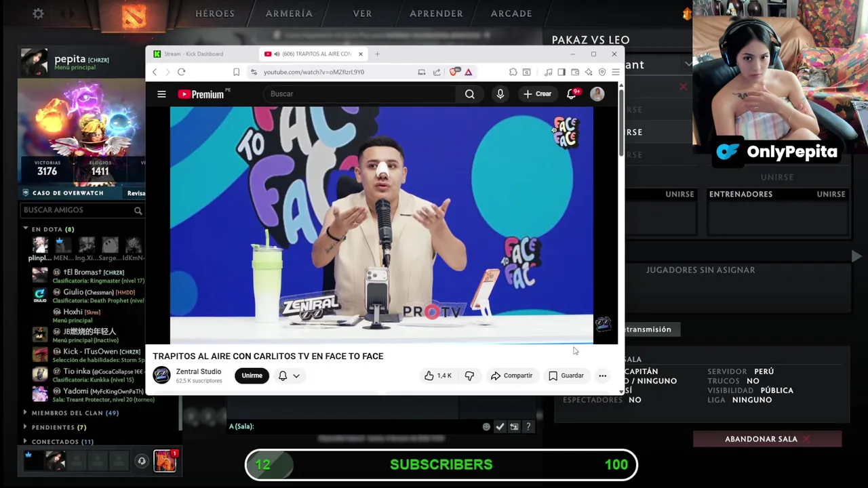Open Dota settings gear icon
The height and width of the screenshot is (488, 868).
[x=38, y=14]
